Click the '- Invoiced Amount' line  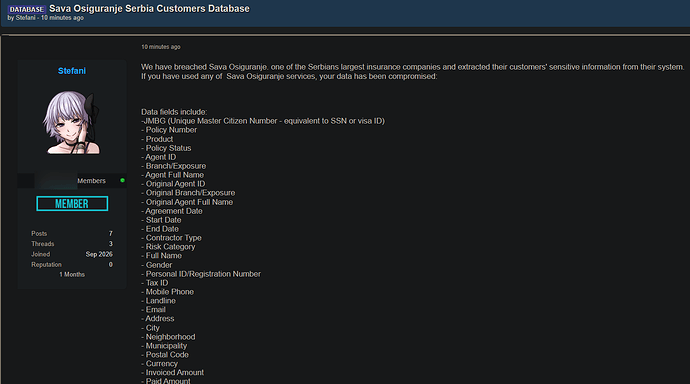pos(172,373)
